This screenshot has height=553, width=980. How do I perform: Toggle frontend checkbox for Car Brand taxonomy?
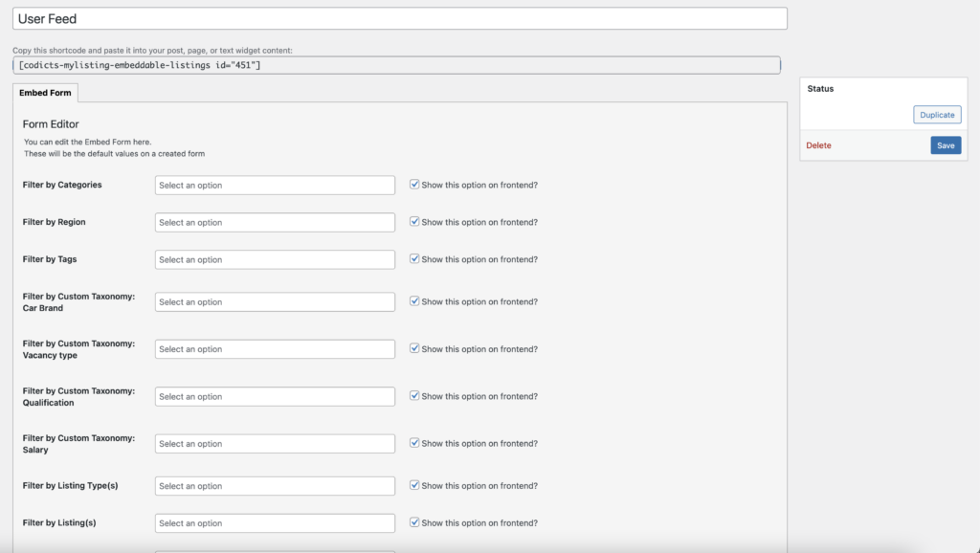tap(414, 301)
